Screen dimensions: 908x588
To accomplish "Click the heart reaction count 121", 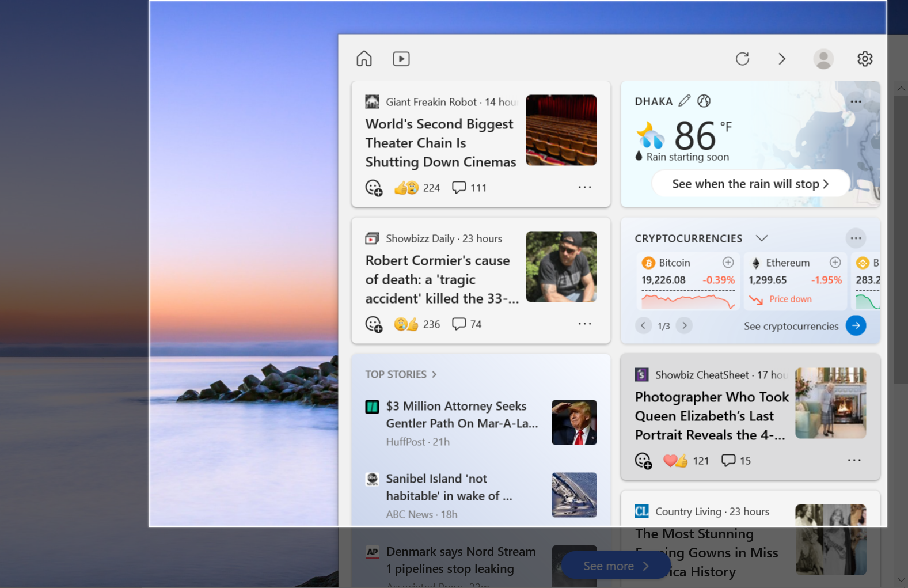I will [x=686, y=461].
